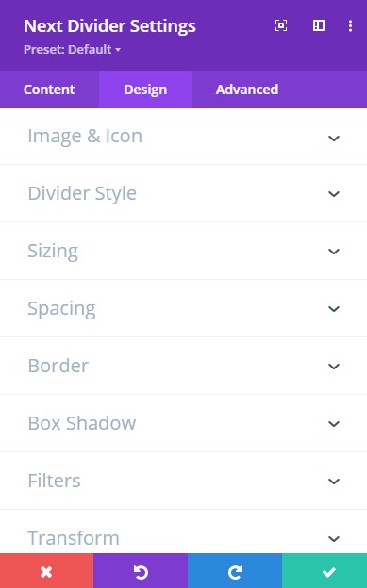Click the undo arrow button
Viewport: 367px width, 588px height.
(141, 571)
